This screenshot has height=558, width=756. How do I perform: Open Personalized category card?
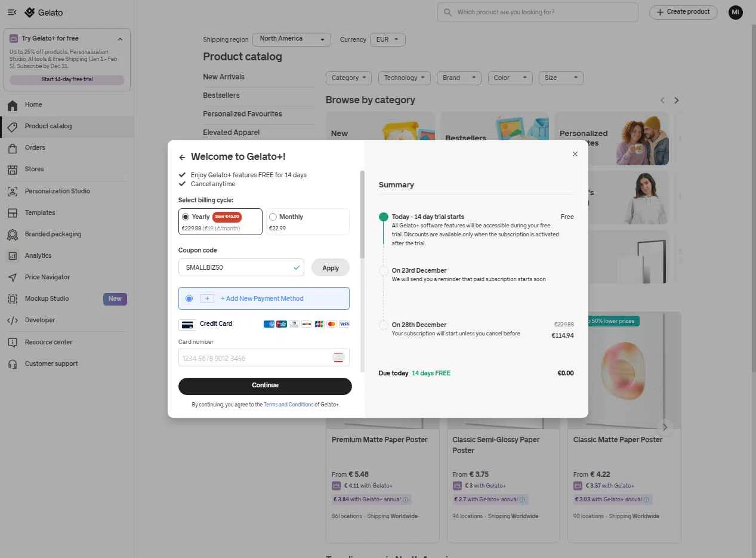point(612,138)
